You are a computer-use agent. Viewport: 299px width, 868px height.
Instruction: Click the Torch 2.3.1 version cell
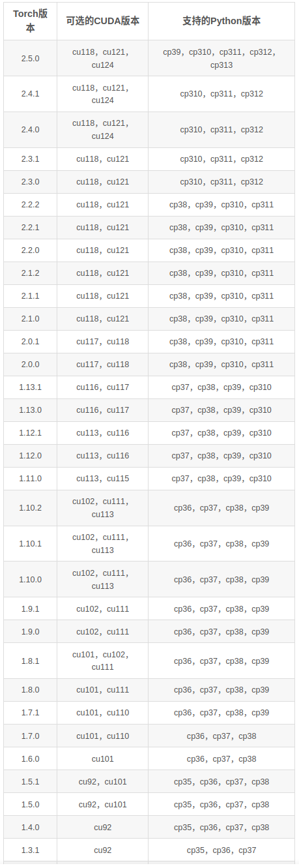[x=30, y=159]
